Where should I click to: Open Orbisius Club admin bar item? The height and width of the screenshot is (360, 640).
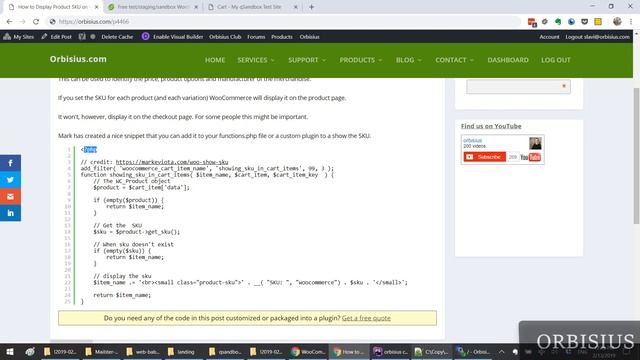[225, 37]
